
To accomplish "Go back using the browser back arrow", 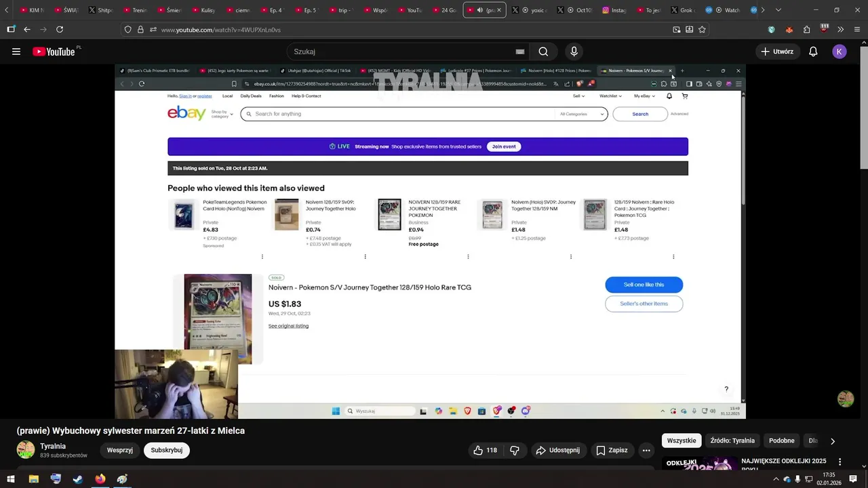I will [27, 30].
